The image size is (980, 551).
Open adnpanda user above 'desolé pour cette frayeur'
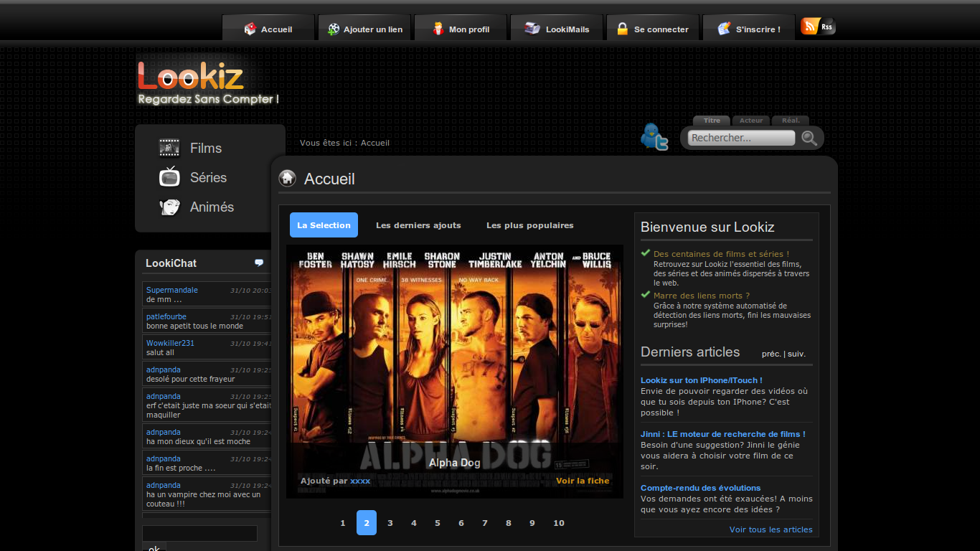164,369
